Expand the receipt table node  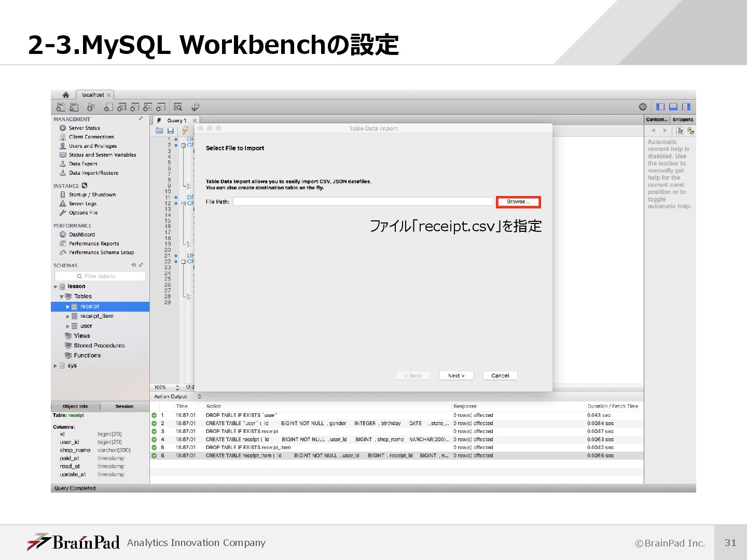(x=67, y=307)
